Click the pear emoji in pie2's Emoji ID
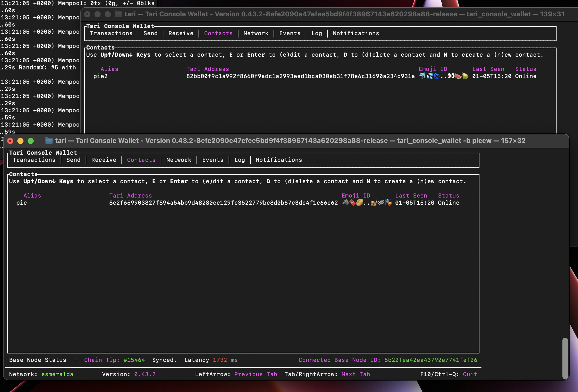 pyautogui.click(x=464, y=76)
